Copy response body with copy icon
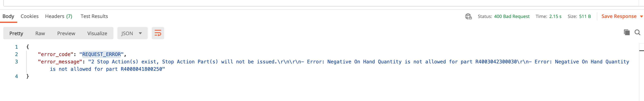The image size is (644, 101). coord(626,32)
